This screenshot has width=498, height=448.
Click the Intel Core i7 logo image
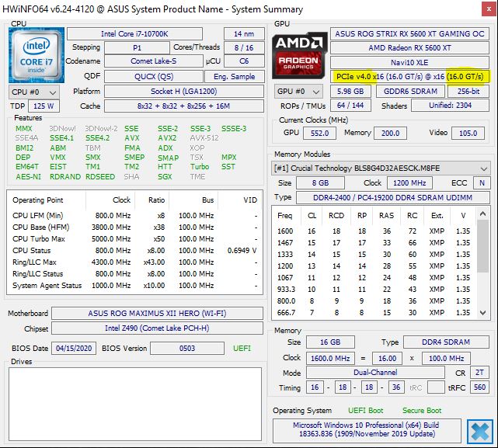37,55
